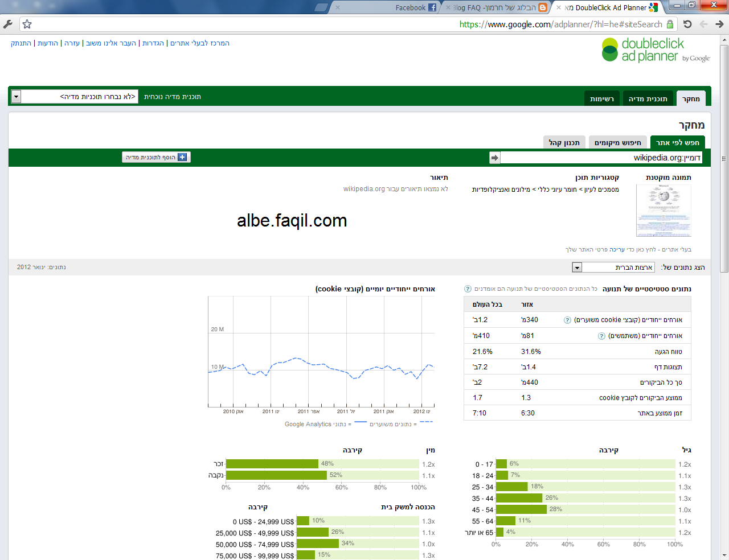Select the תכנון קהל sub-tab
The width and height of the screenshot is (729, 560).
click(564, 143)
